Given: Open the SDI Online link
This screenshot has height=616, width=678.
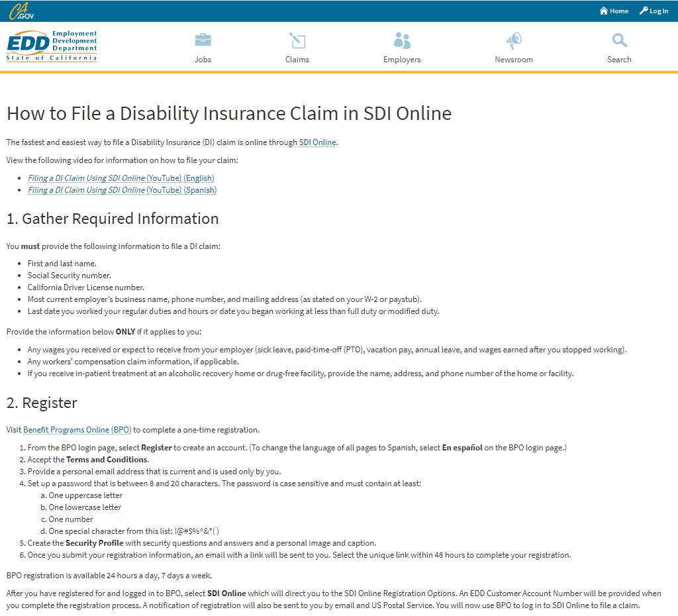Looking at the screenshot, I should (x=317, y=142).
